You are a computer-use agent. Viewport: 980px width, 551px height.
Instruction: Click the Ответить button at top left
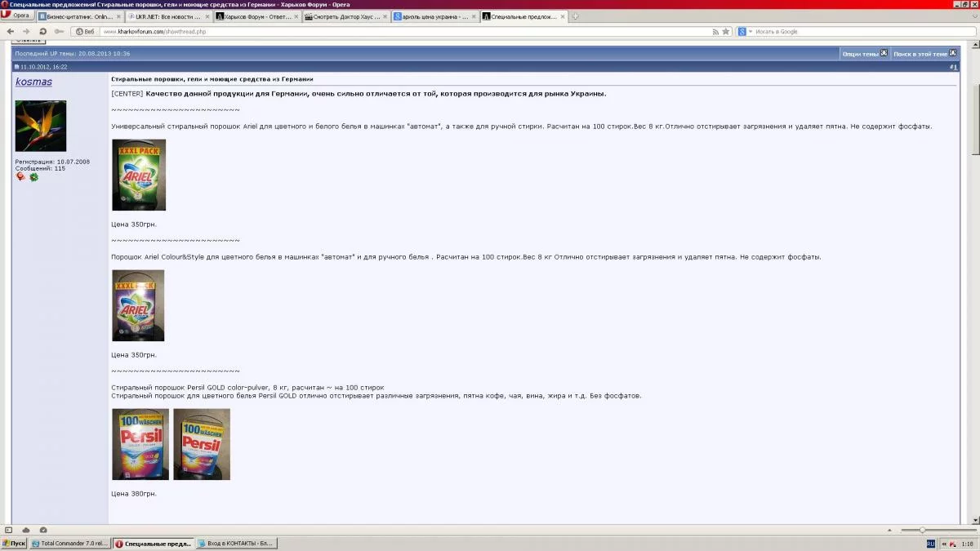(28, 40)
